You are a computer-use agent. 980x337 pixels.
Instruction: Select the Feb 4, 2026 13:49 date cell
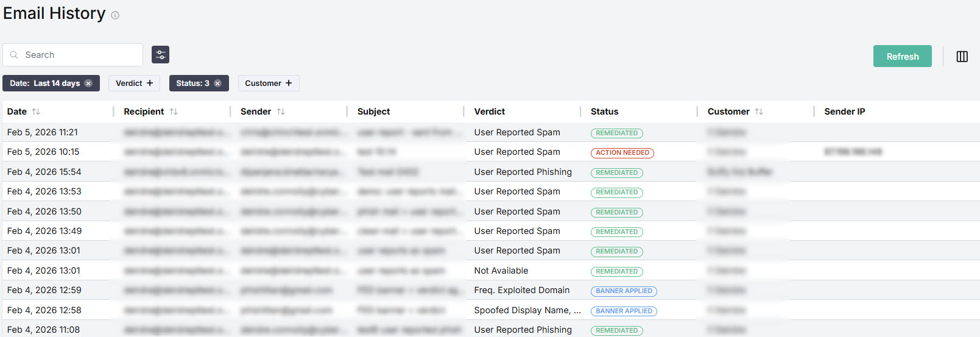coord(44,231)
